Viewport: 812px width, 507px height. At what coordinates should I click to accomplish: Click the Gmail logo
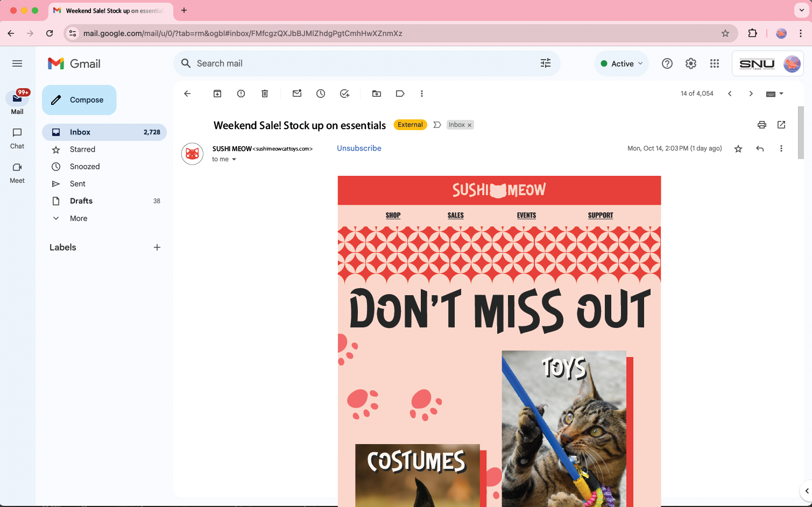pyautogui.click(x=74, y=63)
